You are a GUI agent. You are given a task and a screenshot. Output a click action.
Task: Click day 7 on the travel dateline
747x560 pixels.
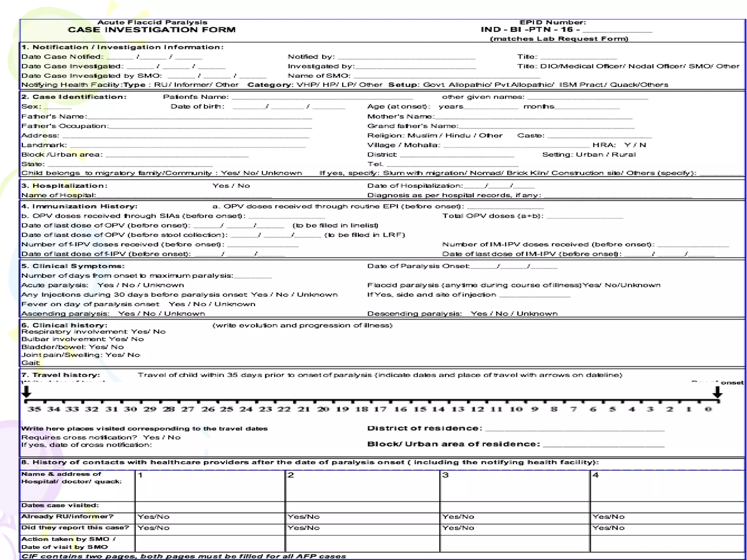point(573,409)
